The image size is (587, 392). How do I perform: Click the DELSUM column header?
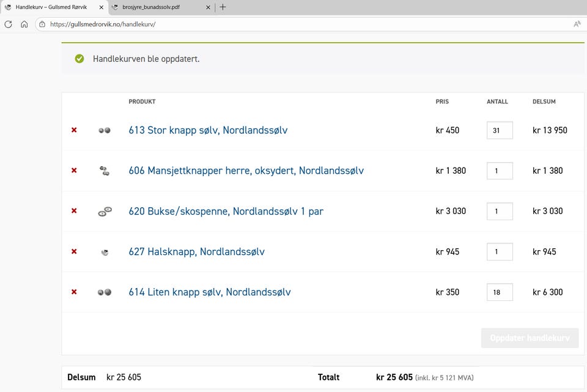point(544,102)
